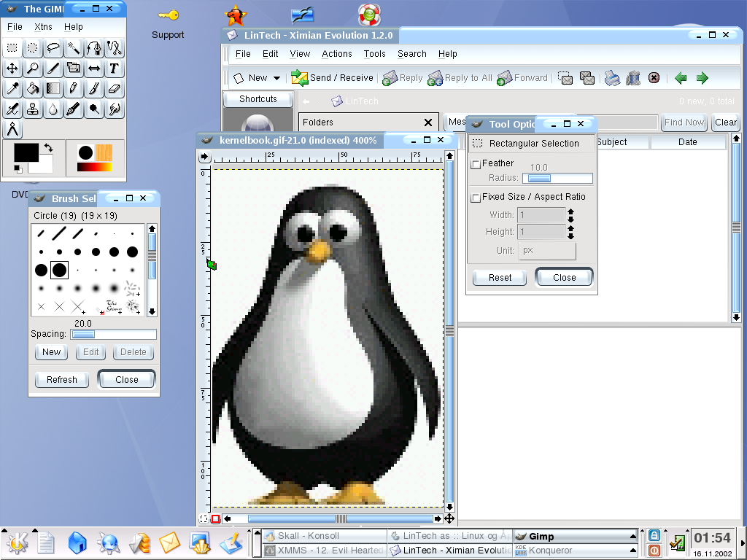Enable Fixed Size / Aspect Ratio checkbox
The height and width of the screenshot is (560, 747).
point(476,198)
